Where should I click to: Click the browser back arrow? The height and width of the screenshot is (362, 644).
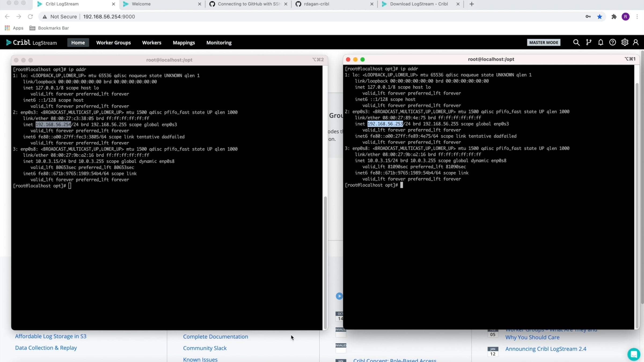tap(7, 17)
